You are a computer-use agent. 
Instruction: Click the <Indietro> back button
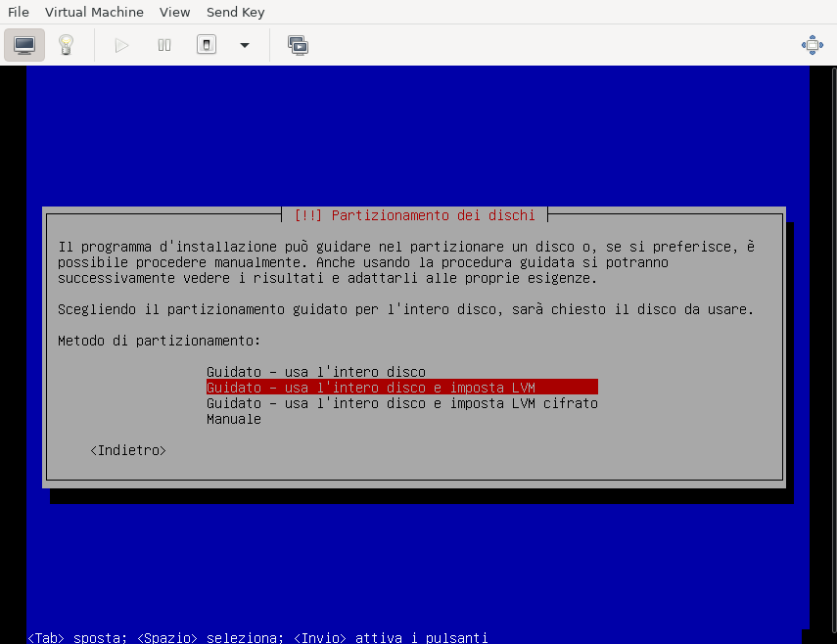128,450
